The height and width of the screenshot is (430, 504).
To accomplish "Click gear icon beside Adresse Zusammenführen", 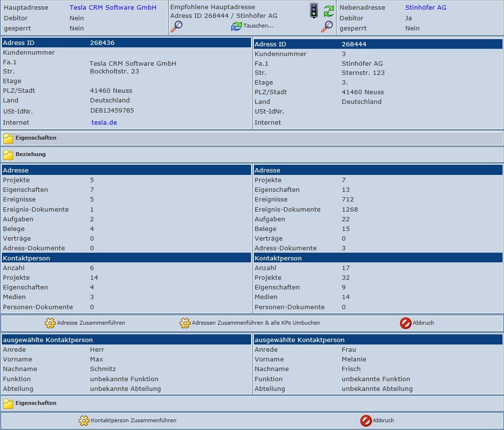I will pyautogui.click(x=50, y=323).
